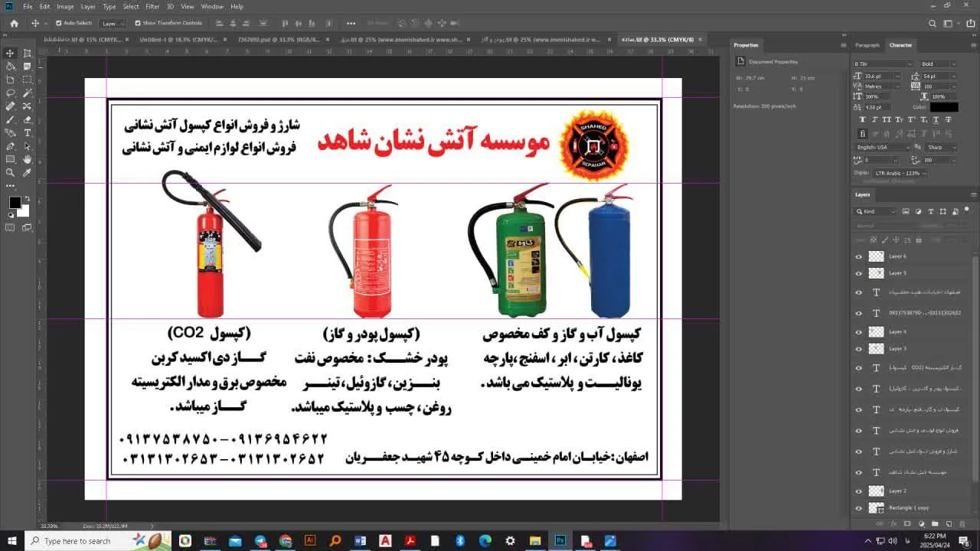Toggle Underline in the Character panel
The image size is (980, 551).
[937, 119]
